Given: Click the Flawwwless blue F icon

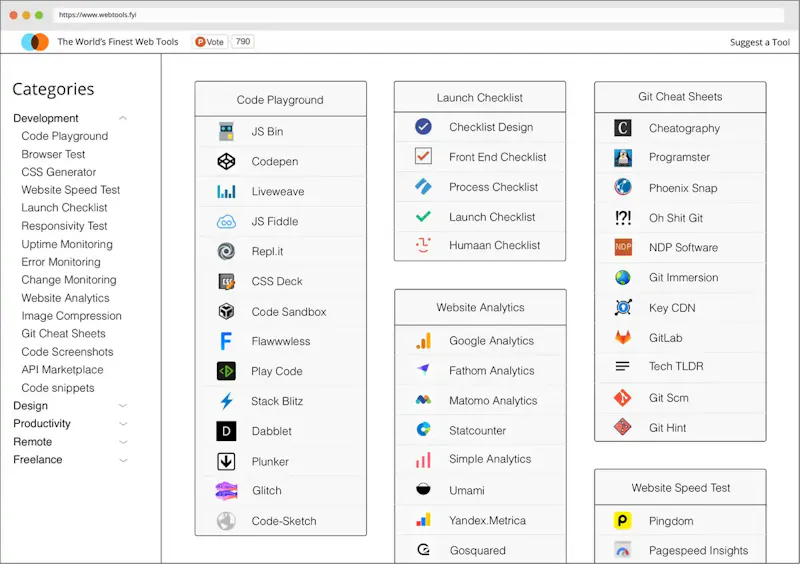Looking at the screenshot, I should 226,341.
